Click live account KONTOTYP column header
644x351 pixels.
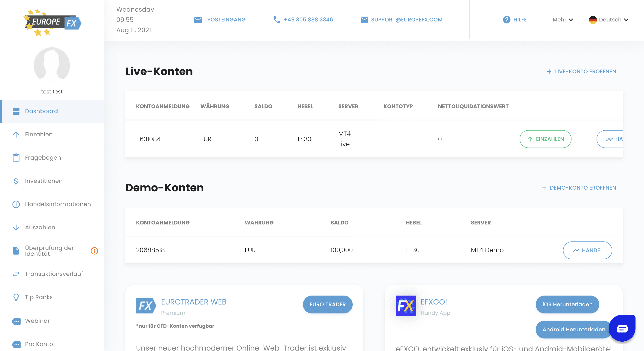click(x=398, y=106)
